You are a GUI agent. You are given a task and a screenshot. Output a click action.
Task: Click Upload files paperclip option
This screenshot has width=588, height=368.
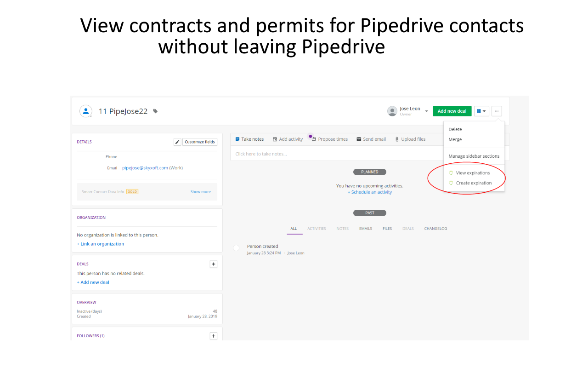click(410, 139)
